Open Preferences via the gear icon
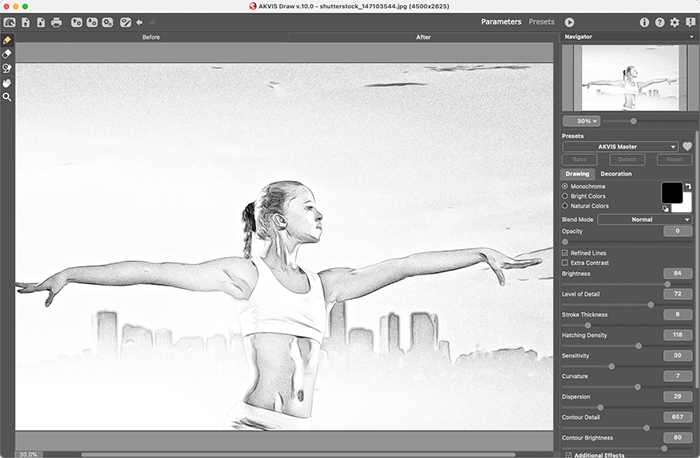700x458 pixels. (x=673, y=21)
